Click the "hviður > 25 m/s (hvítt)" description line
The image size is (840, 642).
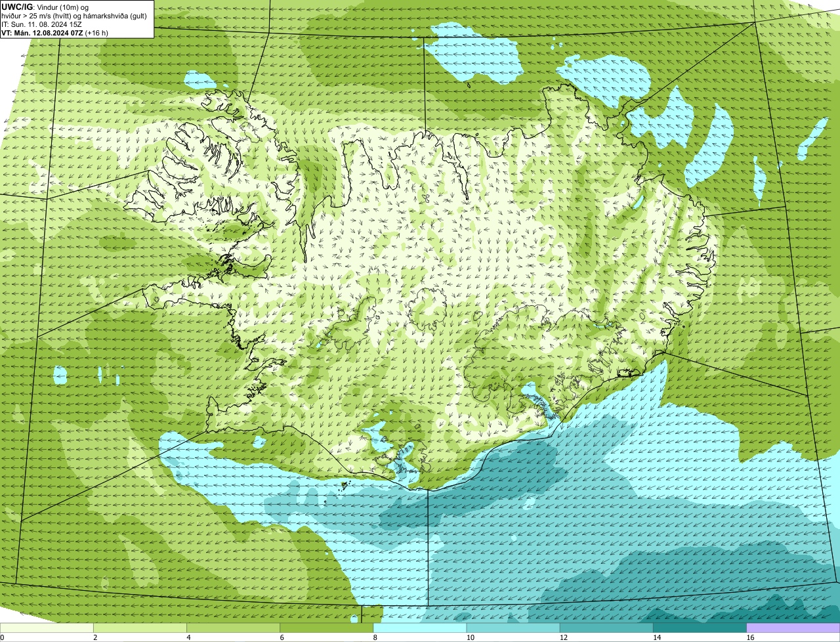point(75,15)
